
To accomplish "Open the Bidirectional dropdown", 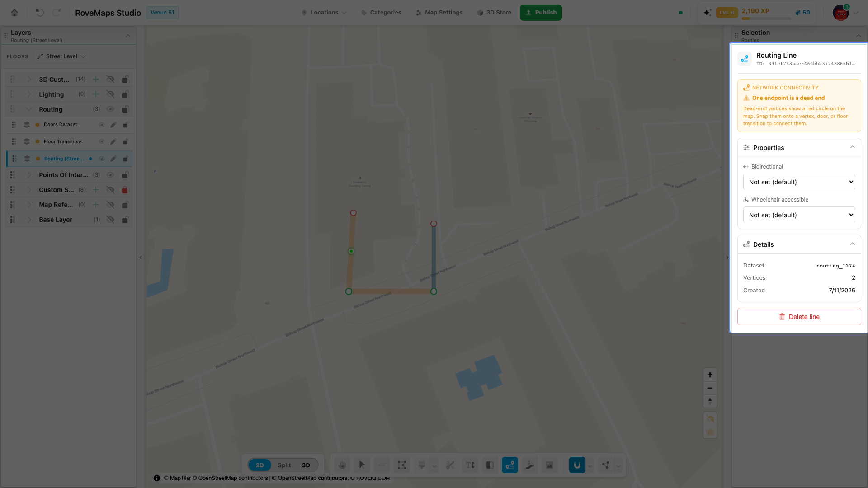I will point(799,182).
